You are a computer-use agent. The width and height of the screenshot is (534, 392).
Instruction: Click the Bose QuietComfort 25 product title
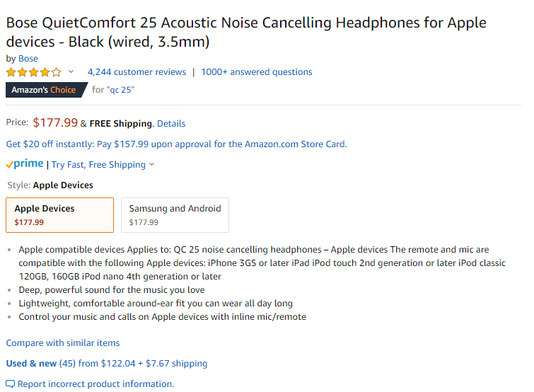tap(246, 32)
